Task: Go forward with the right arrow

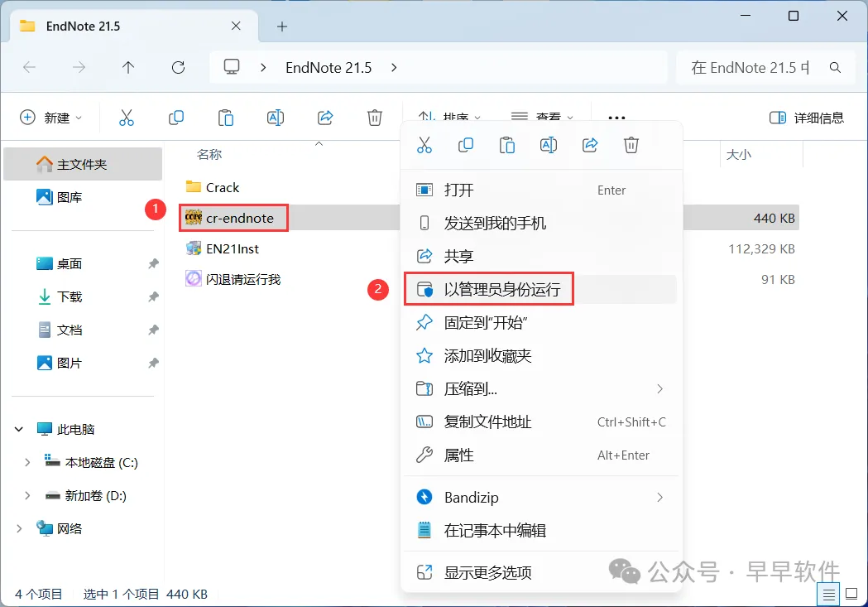Action: pyautogui.click(x=79, y=68)
